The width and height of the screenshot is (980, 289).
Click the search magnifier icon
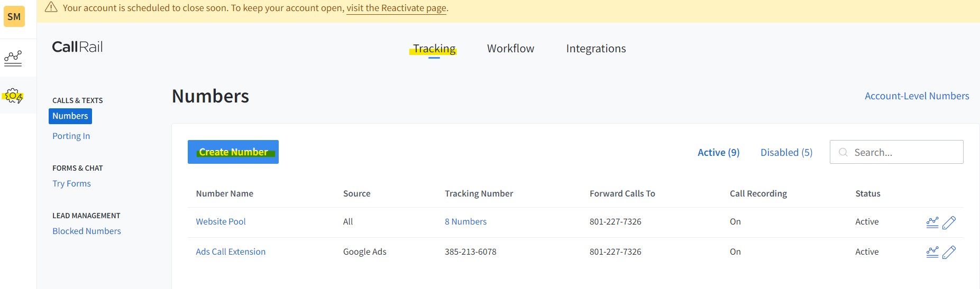844,152
